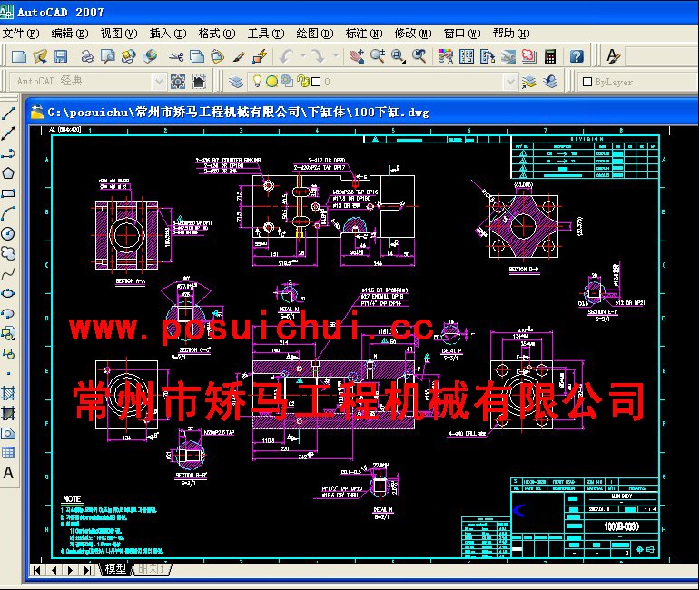700x590 pixels.
Task: Select the Line draw tool
Action: [8, 113]
